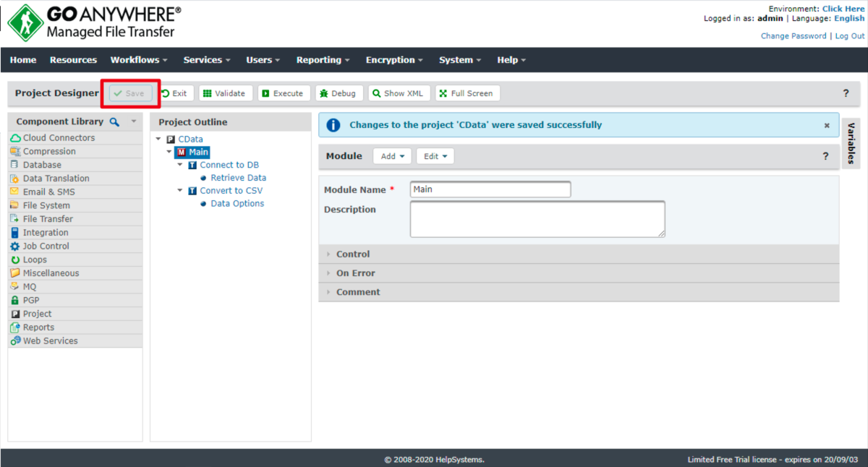The height and width of the screenshot is (467, 868).
Task: Click the Miscellaneous category icon
Action: point(15,273)
